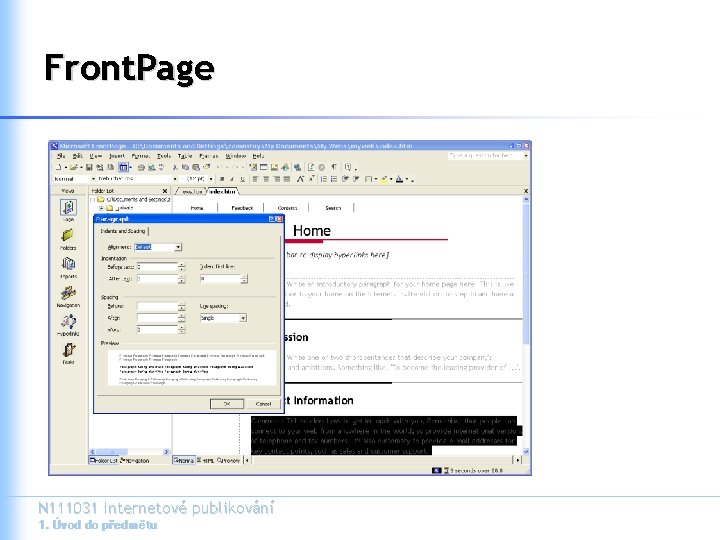Toggle underline formatting in toolbar
This screenshot has height=540, width=720.
(242, 179)
